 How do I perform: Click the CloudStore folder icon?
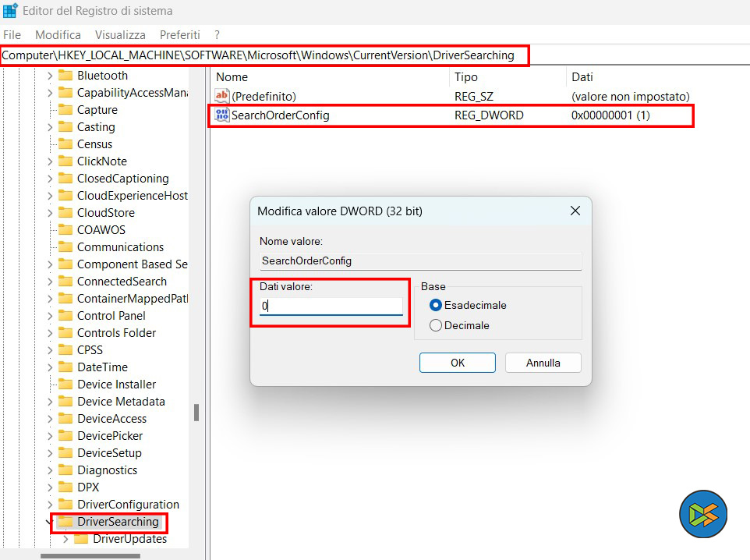coord(65,212)
